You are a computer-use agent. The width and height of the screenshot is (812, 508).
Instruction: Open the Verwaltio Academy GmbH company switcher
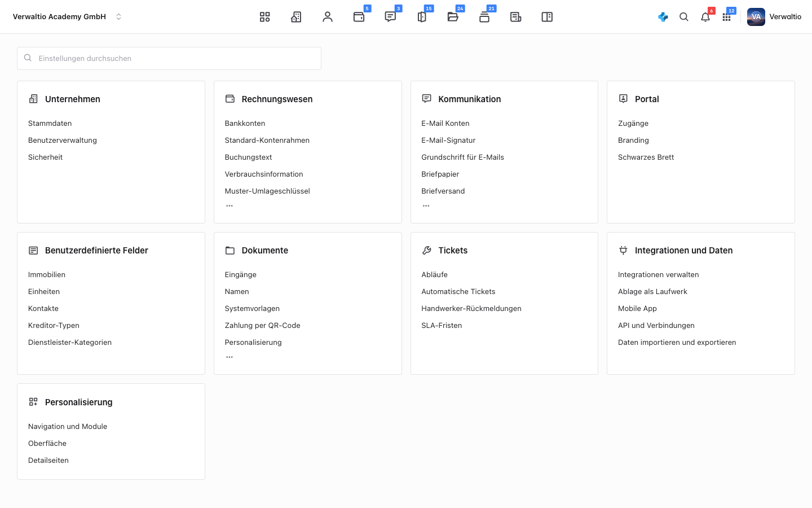[x=67, y=17]
